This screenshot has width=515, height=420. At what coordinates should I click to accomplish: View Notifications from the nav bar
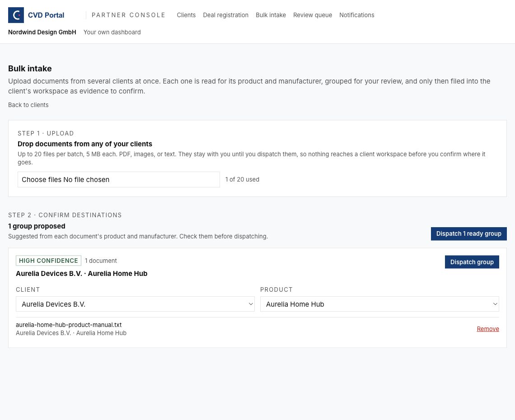357,15
